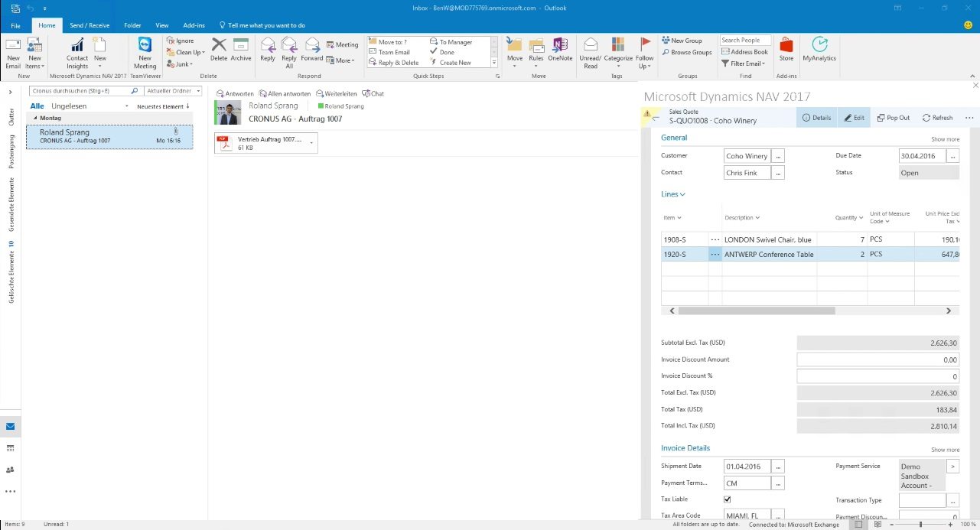Click the Search People field
Viewport: 980px width, 530px height.
point(745,41)
